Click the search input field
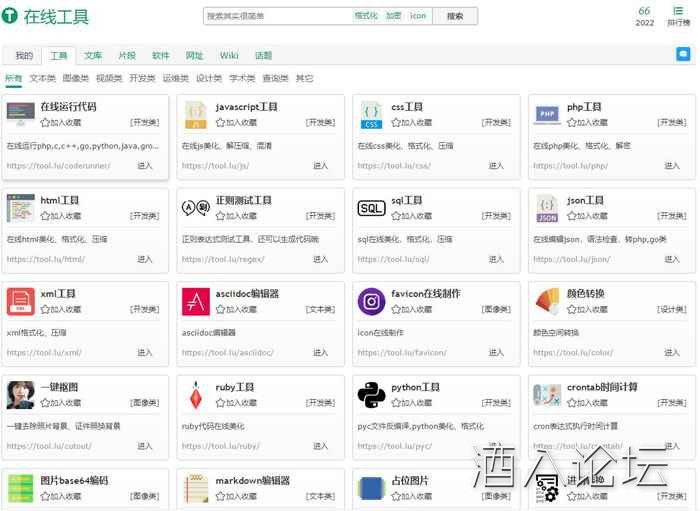 coord(276,16)
